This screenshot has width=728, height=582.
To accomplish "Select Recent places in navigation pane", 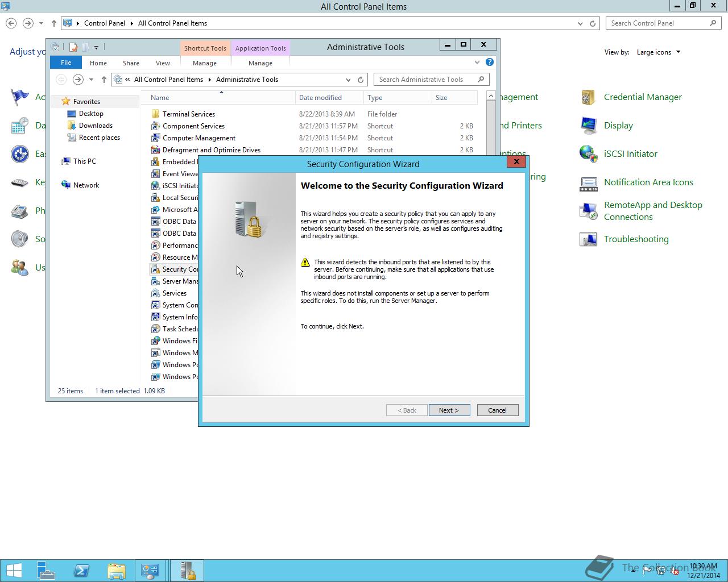I will (99, 138).
